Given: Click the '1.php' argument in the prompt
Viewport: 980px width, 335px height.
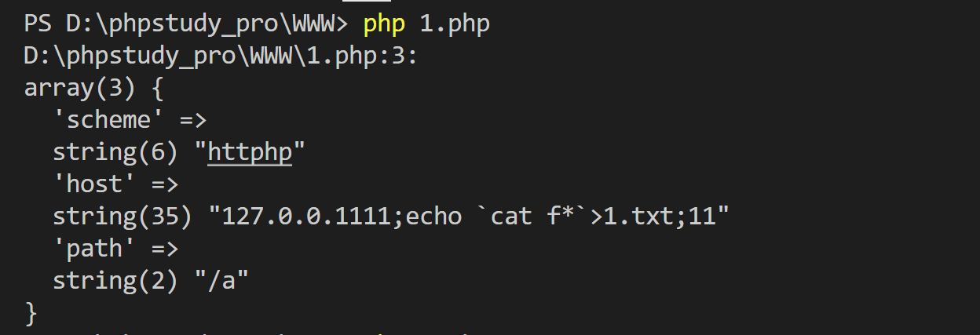Looking at the screenshot, I should (x=455, y=24).
